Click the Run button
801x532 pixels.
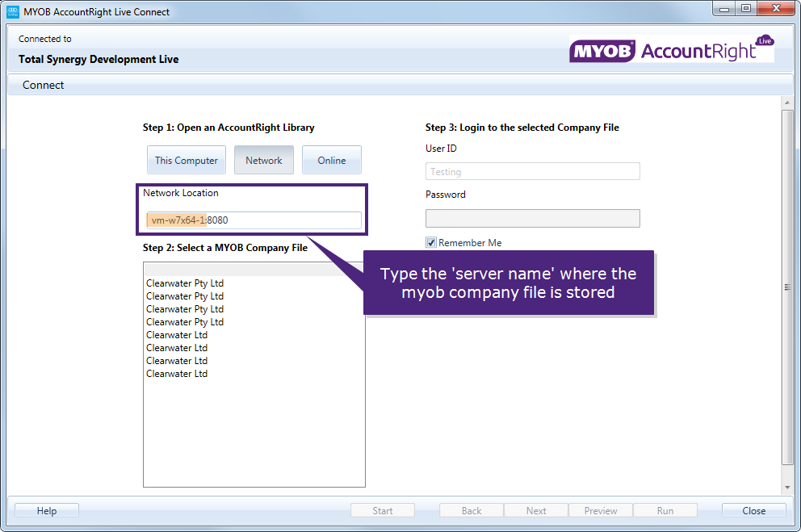[665, 510]
